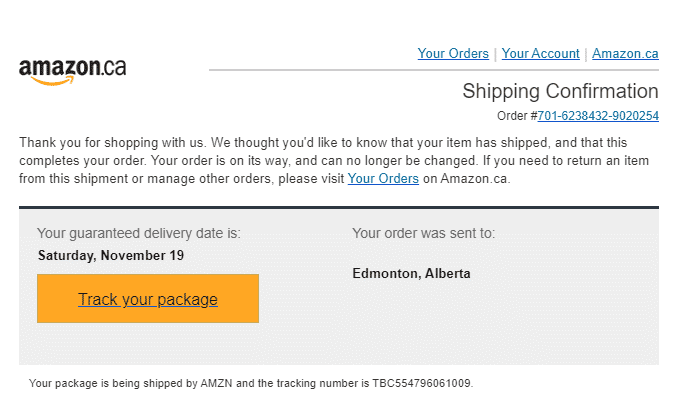The height and width of the screenshot is (417, 685).
Task: Click the 'Your order was sent to' label
Action: (424, 233)
